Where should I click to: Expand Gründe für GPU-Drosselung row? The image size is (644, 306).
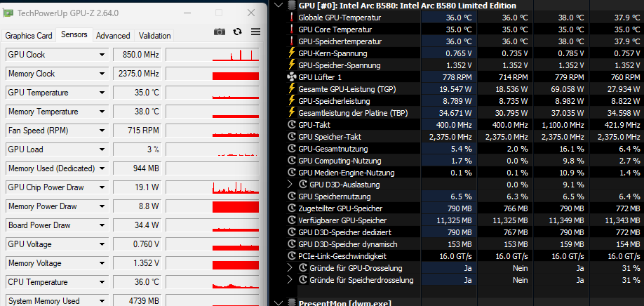pos(290,268)
